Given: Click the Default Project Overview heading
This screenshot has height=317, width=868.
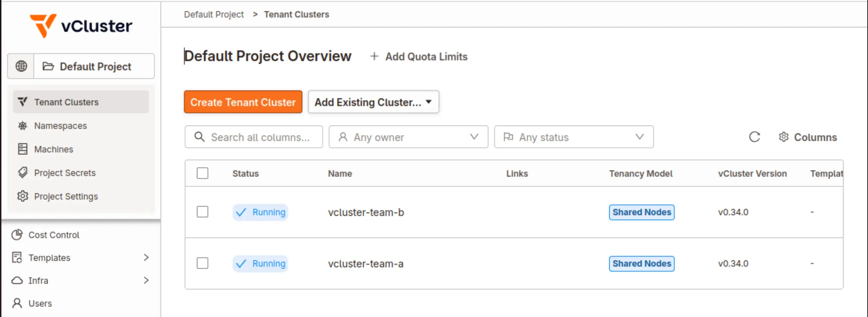Looking at the screenshot, I should tap(268, 56).
